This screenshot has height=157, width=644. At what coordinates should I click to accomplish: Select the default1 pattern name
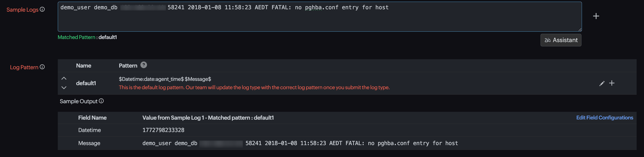(x=86, y=83)
